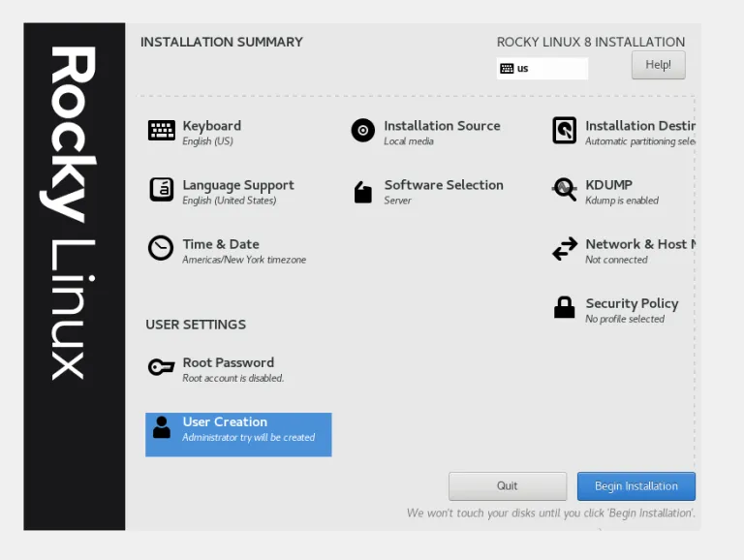Open Installation Destination label
This screenshot has width=744, height=560.
coord(640,126)
